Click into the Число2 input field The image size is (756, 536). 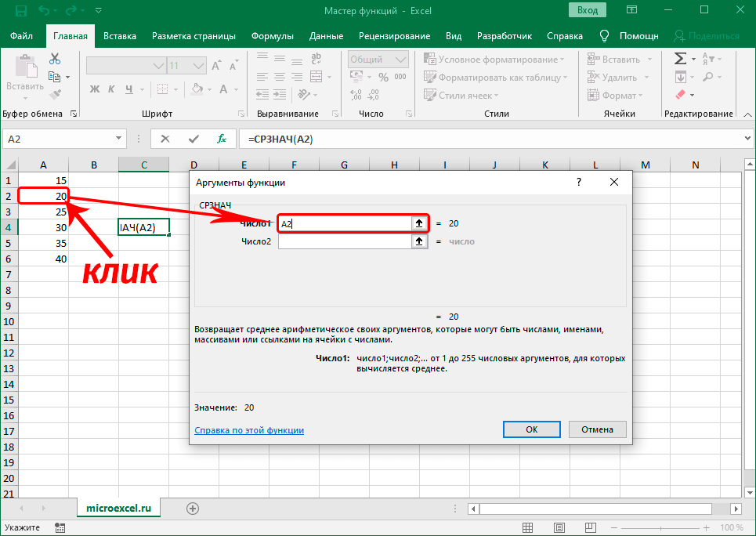pos(345,242)
